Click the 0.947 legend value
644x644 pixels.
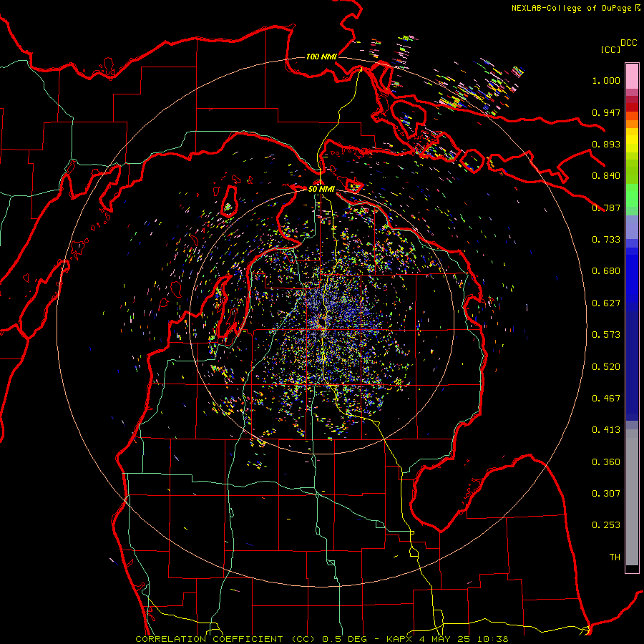coord(606,112)
